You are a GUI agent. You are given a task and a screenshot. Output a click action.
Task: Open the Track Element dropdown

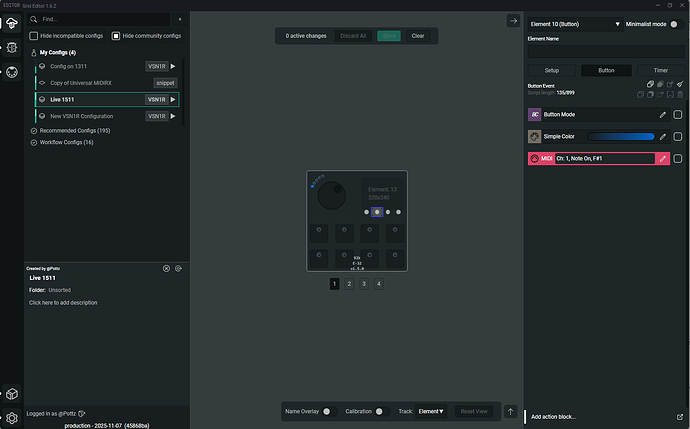(431, 411)
